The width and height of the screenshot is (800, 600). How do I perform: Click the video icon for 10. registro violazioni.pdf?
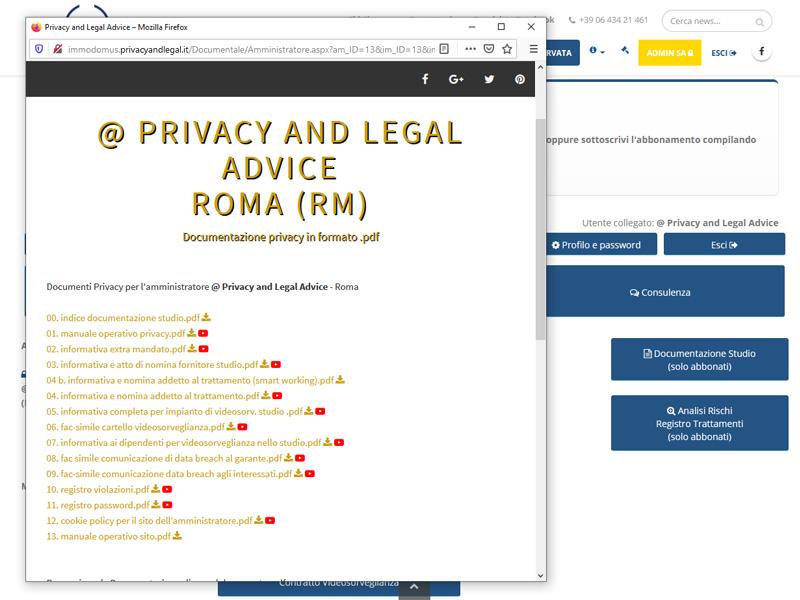[167, 489]
